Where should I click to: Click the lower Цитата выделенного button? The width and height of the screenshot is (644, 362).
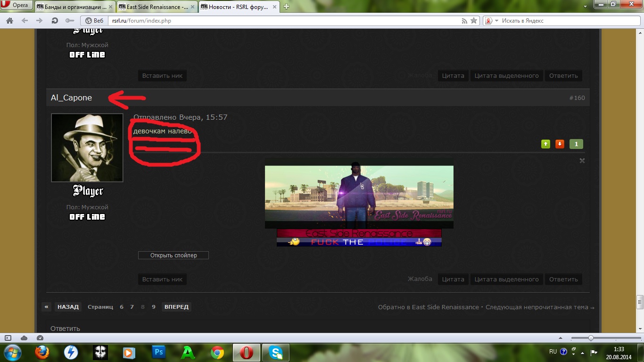point(506,279)
